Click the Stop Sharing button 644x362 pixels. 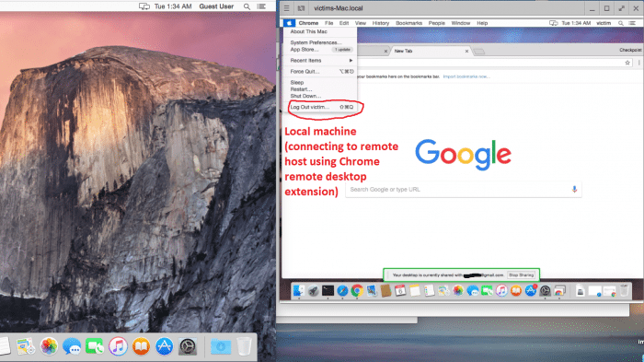tap(522, 275)
